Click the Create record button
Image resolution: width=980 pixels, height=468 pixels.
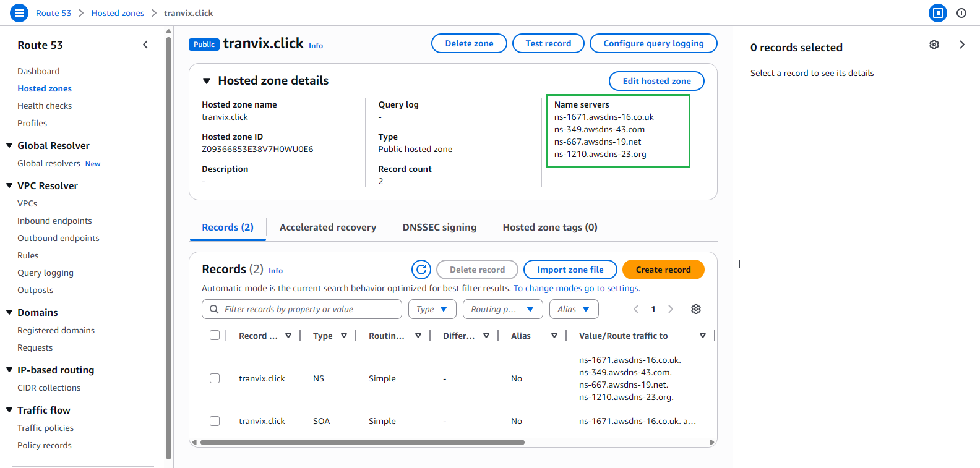664,270
